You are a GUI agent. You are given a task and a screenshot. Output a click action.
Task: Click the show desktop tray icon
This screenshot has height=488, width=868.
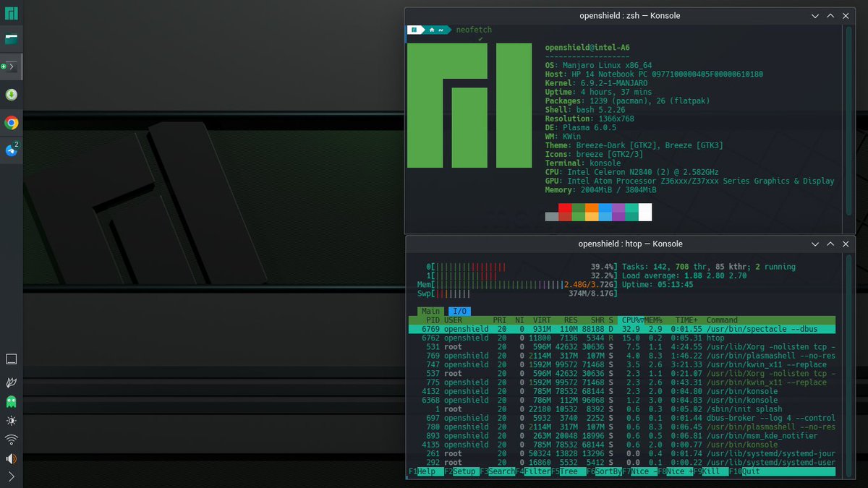[12, 359]
